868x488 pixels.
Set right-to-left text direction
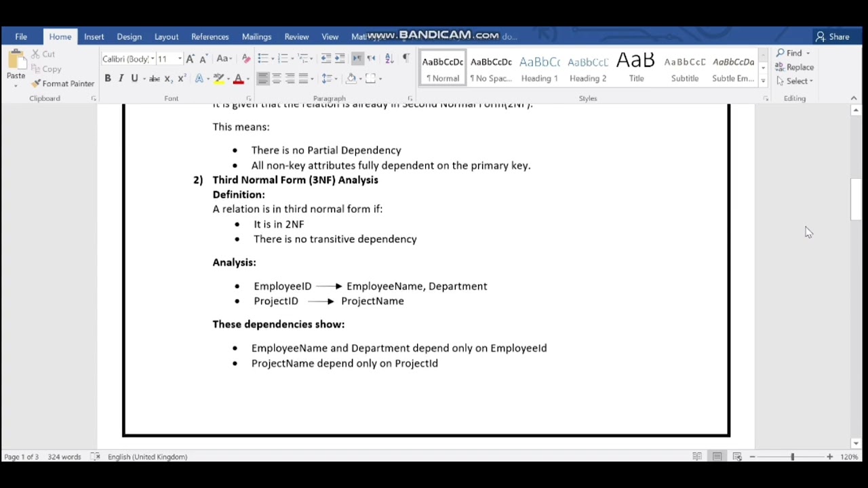pyautogui.click(x=371, y=58)
